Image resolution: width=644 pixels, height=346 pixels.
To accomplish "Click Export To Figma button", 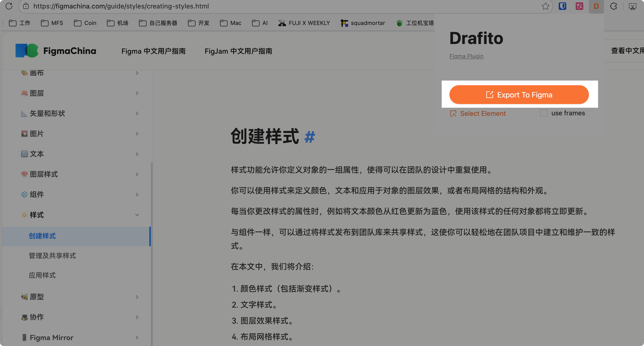I will 519,95.
